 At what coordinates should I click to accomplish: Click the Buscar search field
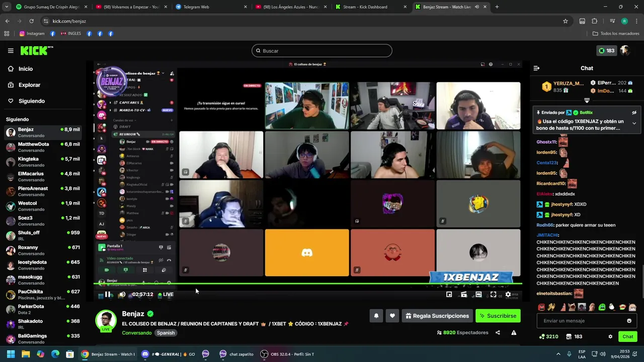tap(322, 51)
